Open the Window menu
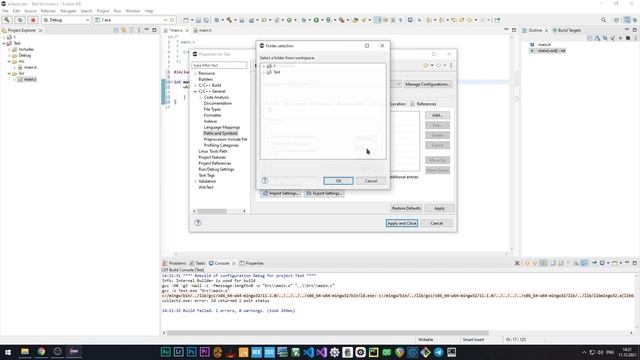 [x=133, y=11]
